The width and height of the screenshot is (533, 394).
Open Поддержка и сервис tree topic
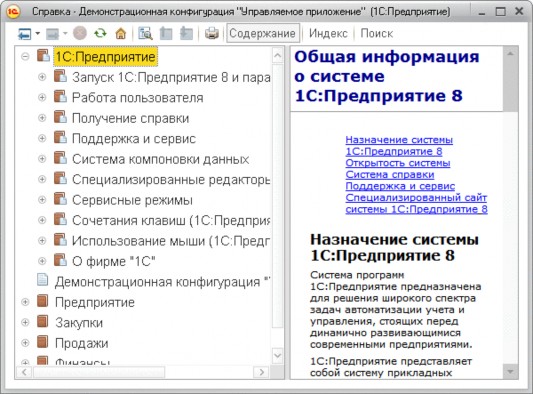click(134, 139)
